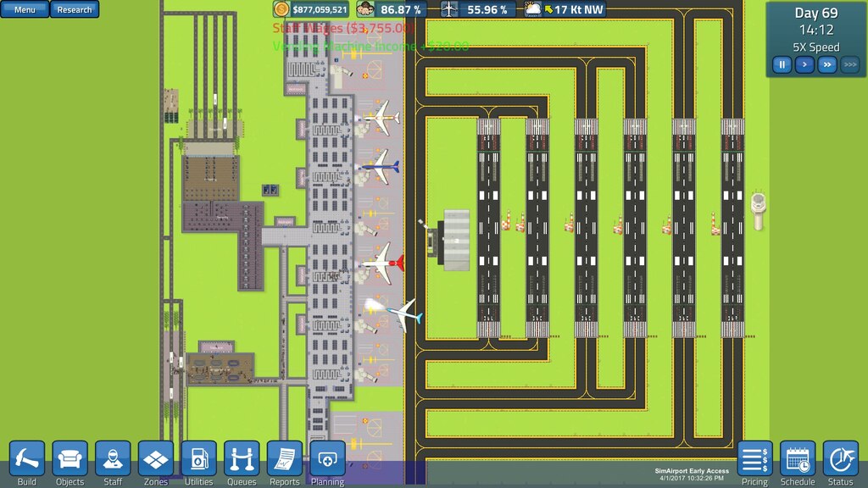This screenshot has width=868, height=488.
Task: Click the 17 Kt NW wind indicator
Action: [x=565, y=9]
